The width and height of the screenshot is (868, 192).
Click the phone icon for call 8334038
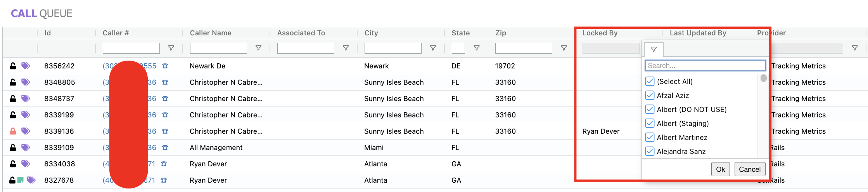coord(164,164)
